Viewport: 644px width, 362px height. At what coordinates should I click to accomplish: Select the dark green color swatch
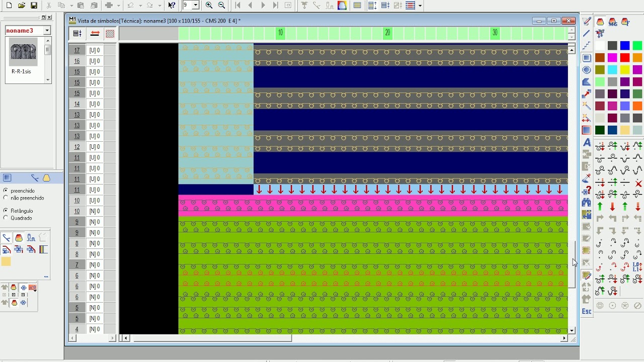tap(600, 130)
